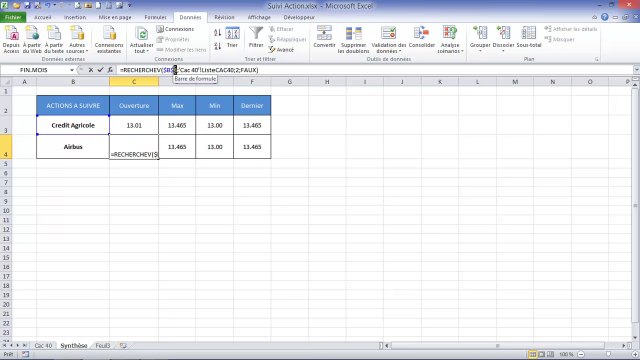
Task: Click Actualiser tout icon
Action: (141, 34)
